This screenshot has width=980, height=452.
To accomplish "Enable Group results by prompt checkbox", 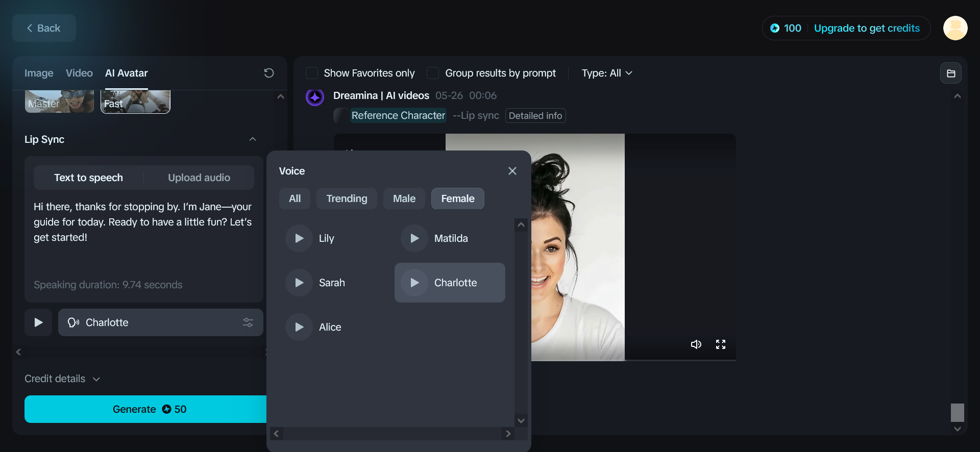I will point(433,73).
